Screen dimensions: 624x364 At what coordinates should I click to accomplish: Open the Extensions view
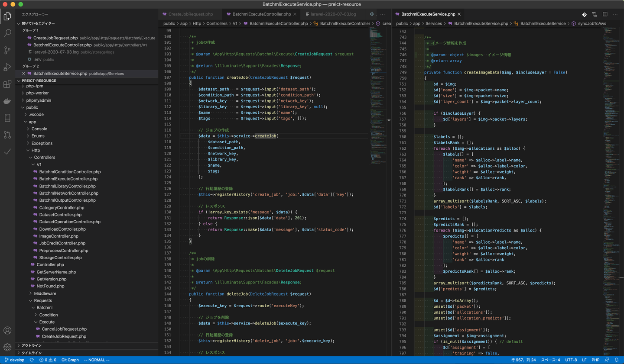coord(7,84)
